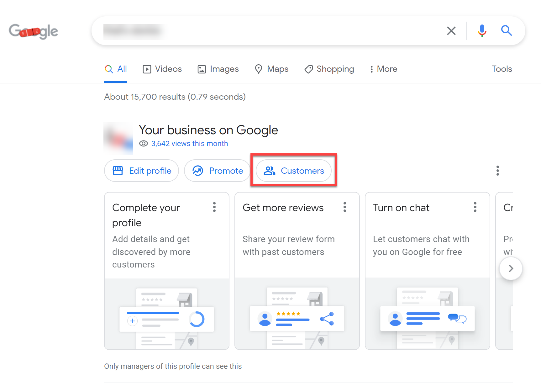541x392 pixels.
Task: Open options menu on Get more reviews card
Action: click(344, 207)
